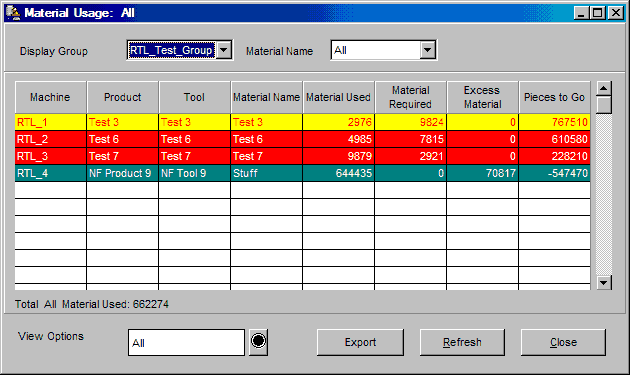
Task: Click the Material Name column header
Action: click(266, 97)
